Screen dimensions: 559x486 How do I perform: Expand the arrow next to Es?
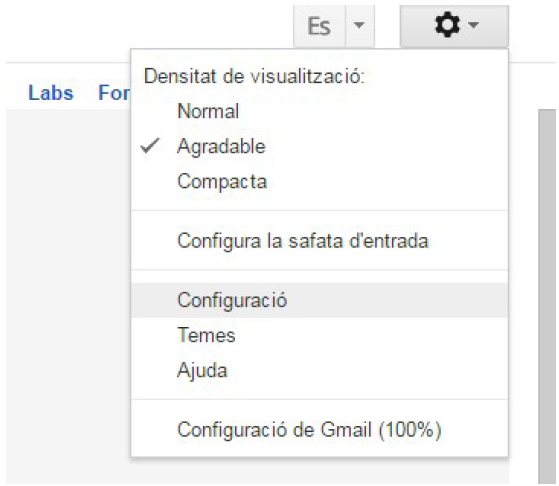coord(360,26)
